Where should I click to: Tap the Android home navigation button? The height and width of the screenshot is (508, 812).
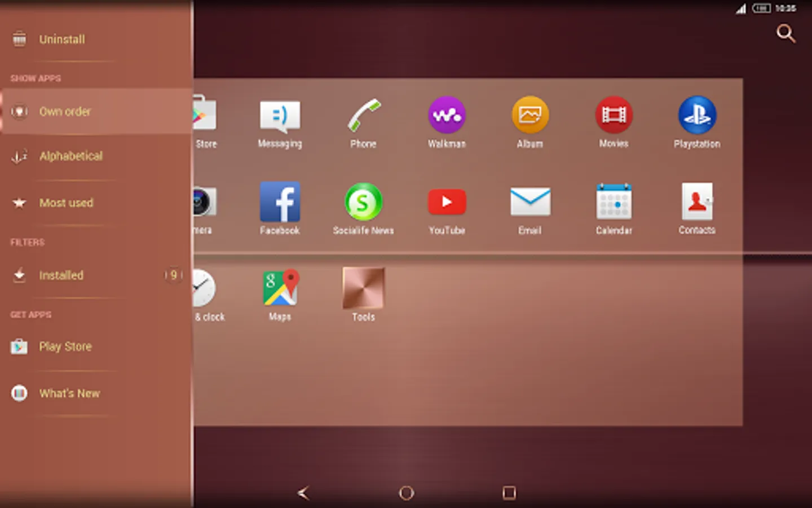pos(406,493)
